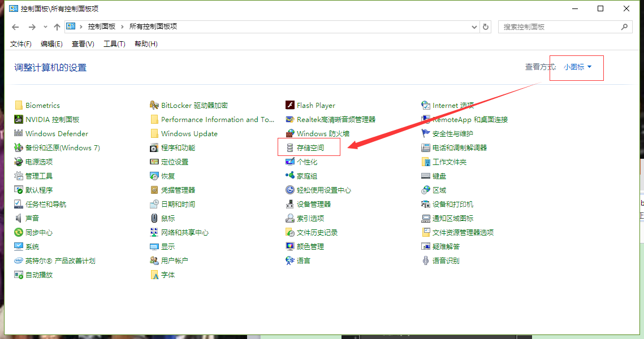Open the Biometrics folder icon
The width and height of the screenshot is (644, 339).
[x=19, y=106]
